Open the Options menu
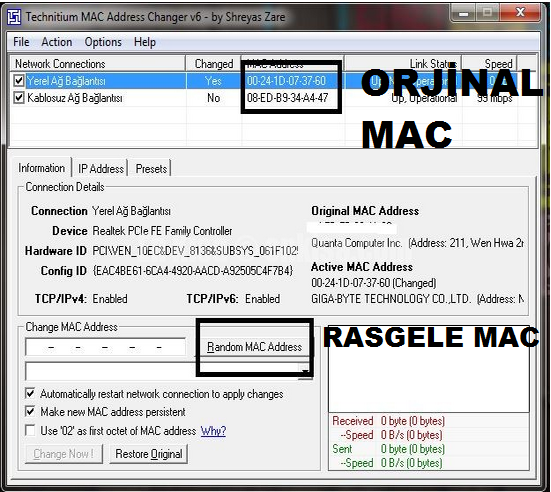The height and width of the screenshot is (492, 551). point(103,42)
